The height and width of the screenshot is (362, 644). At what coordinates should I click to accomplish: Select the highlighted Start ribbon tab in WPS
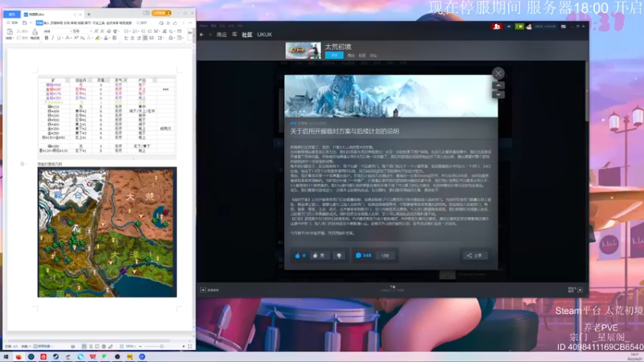click(39, 23)
